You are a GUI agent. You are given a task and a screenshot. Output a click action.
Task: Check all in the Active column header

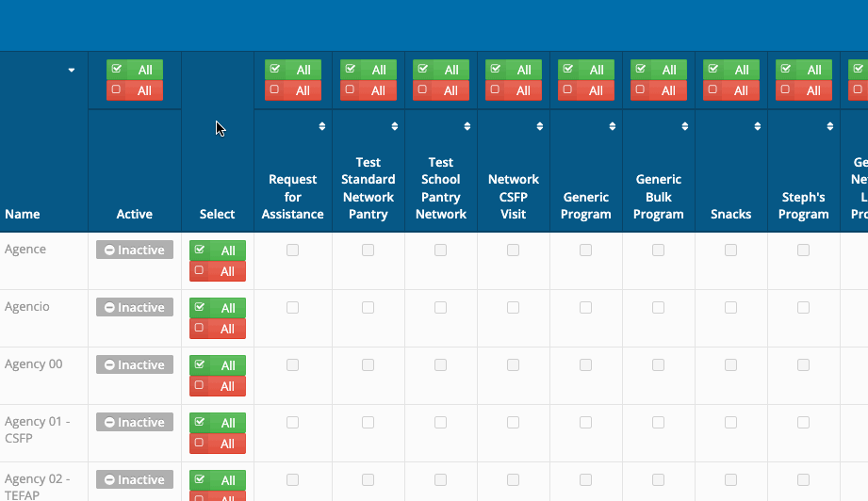(x=135, y=70)
